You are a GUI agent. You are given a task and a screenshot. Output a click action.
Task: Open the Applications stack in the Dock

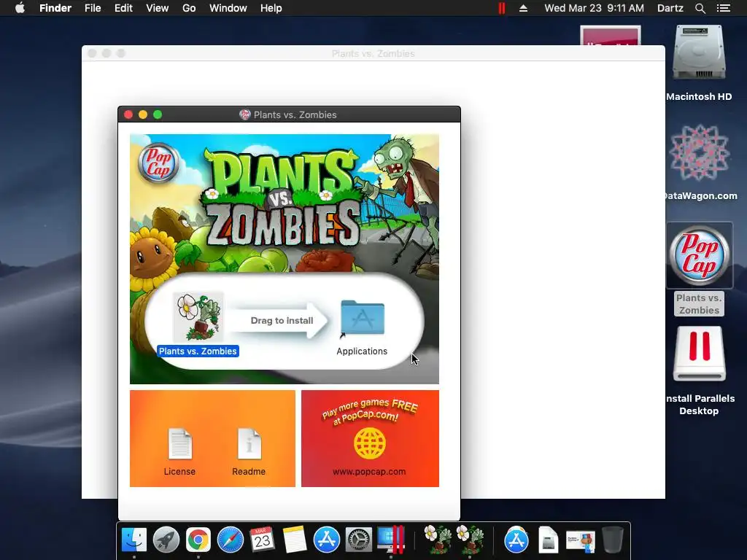coord(516,540)
